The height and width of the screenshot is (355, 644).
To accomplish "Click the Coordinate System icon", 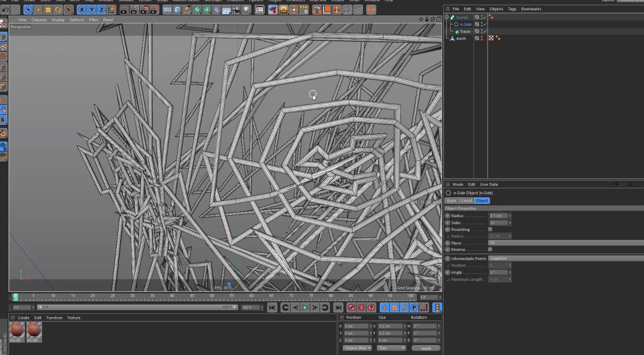I will click(x=111, y=9).
